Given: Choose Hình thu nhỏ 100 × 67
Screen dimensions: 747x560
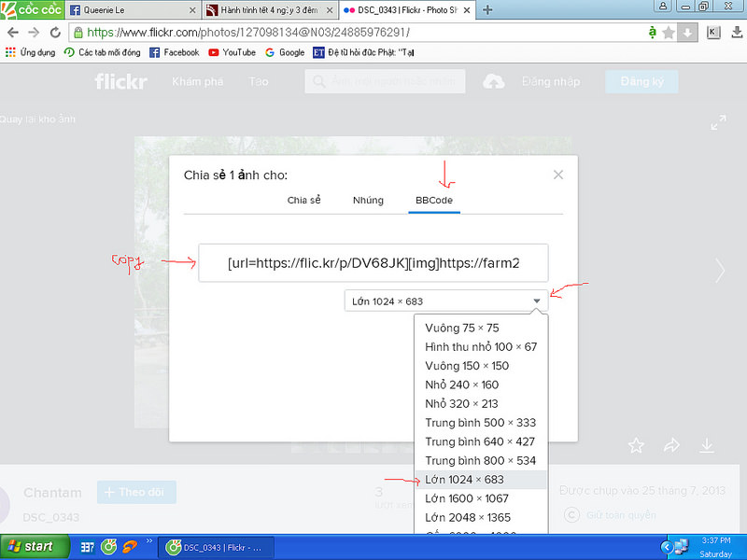Looking at the screenshot, I should pos(481,346).
